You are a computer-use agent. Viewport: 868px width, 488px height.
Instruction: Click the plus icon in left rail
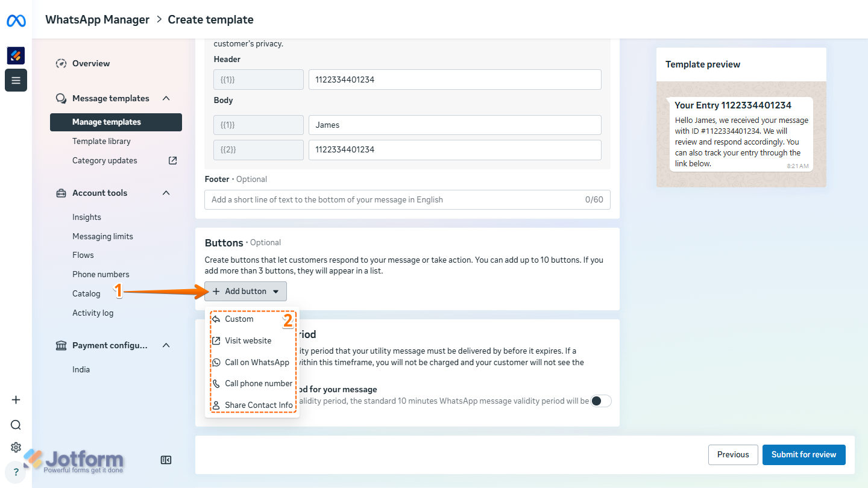(x=16, y=400)
